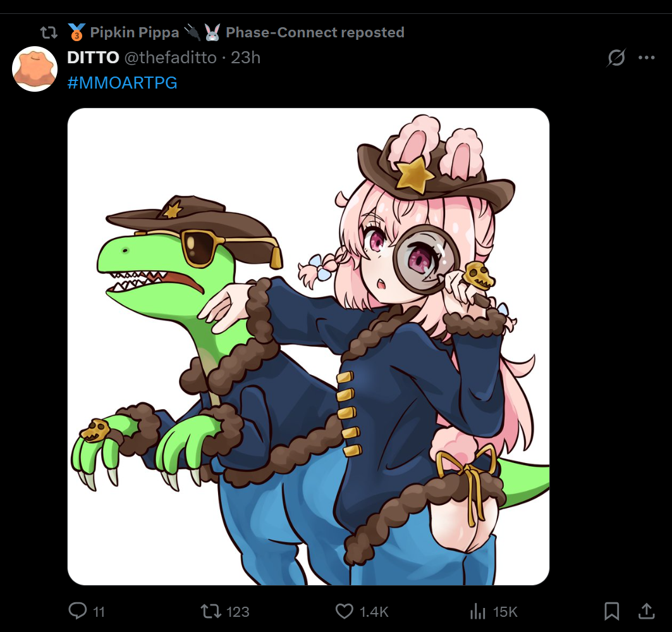This screenshot has width=672, height=632.
Task: Like the post with the heart icon
Action: (x=344, y=611)
